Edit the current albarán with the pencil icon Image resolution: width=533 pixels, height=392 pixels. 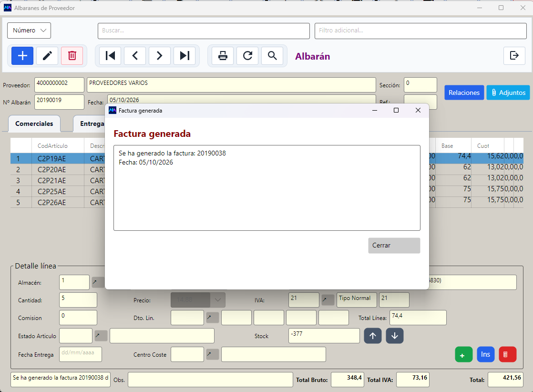pos(47,56)
